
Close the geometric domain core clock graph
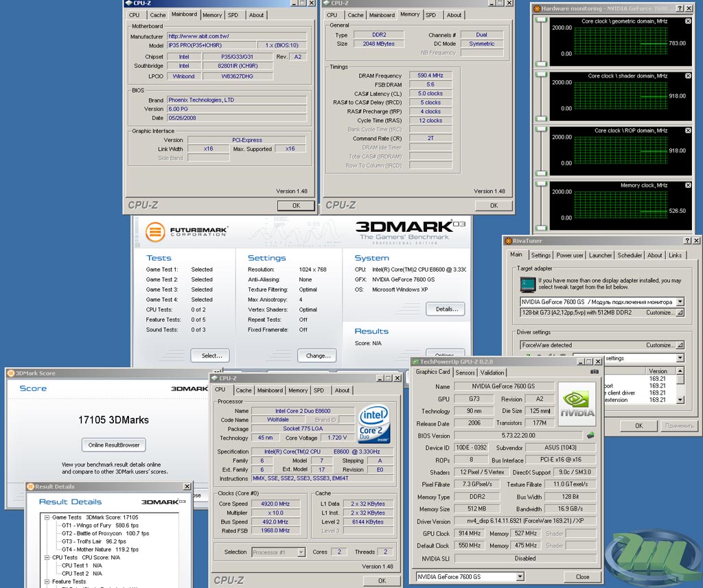coord(688,21)
